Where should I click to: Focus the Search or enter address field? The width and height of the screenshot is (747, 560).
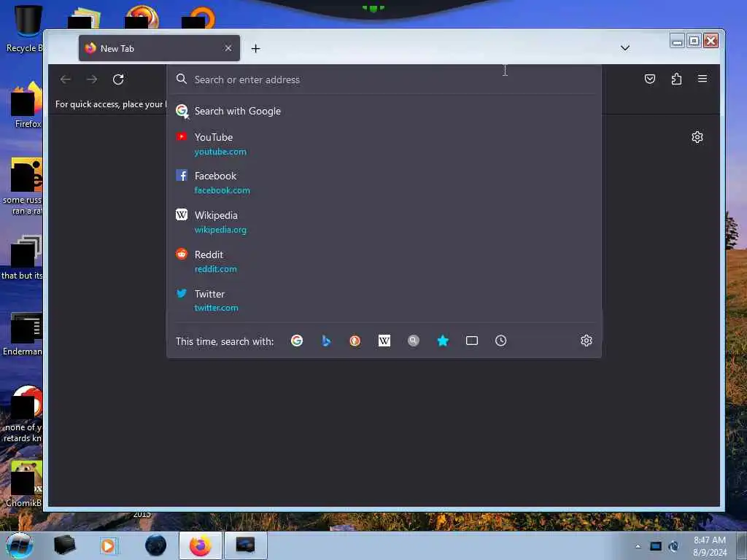(x=384, y=79)
